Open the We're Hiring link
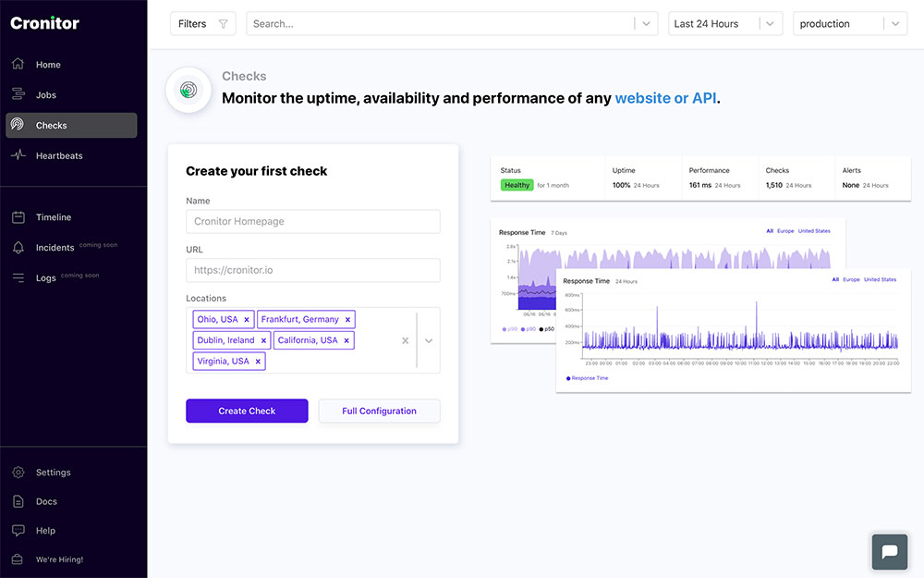924x578 pixels. pyautogui.click(x=59, y=560)
